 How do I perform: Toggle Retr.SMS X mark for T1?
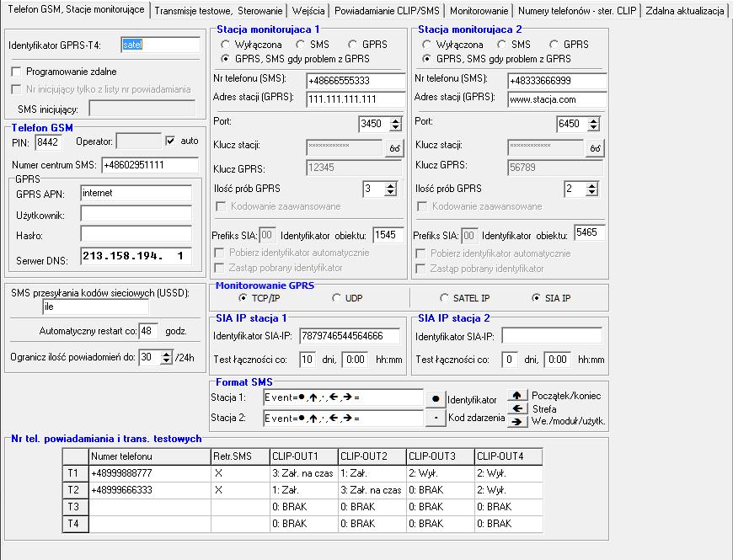[x=240, y=473]
